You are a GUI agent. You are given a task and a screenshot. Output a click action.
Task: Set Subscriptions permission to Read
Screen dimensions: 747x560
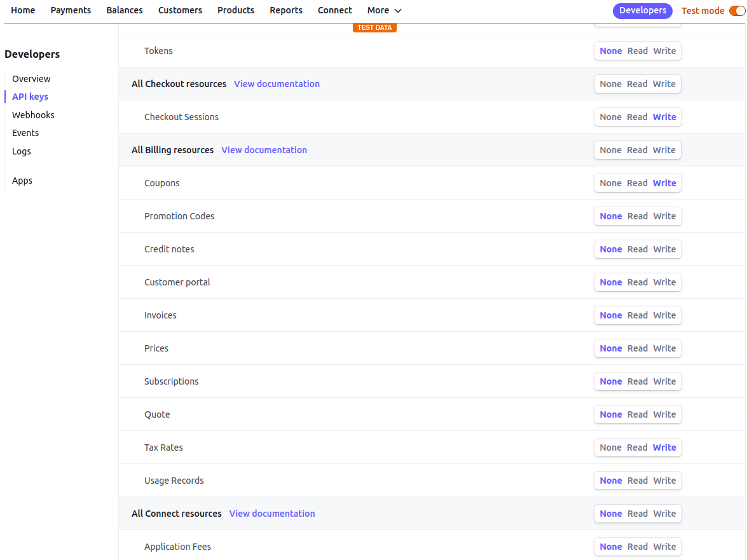coord(638,381)
